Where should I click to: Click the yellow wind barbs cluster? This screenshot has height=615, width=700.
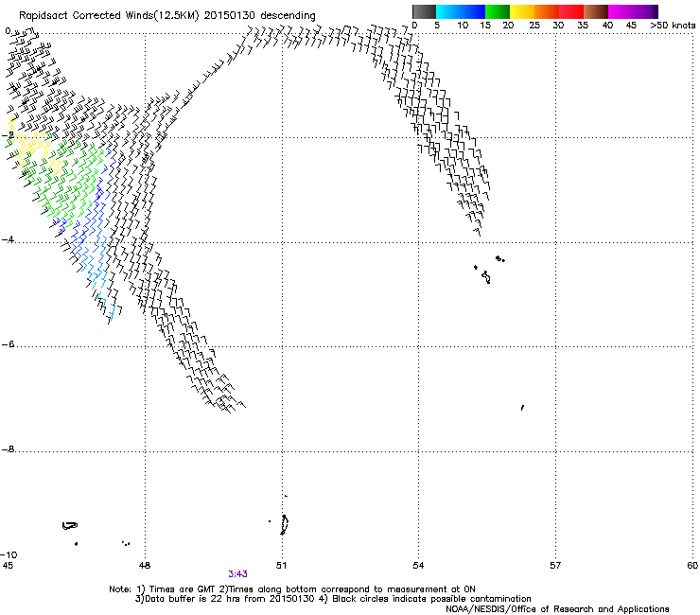click(33, 148)
